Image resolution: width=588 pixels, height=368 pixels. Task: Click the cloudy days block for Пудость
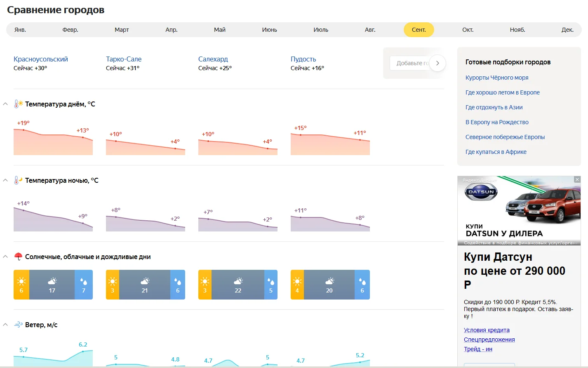pos(329,285)
